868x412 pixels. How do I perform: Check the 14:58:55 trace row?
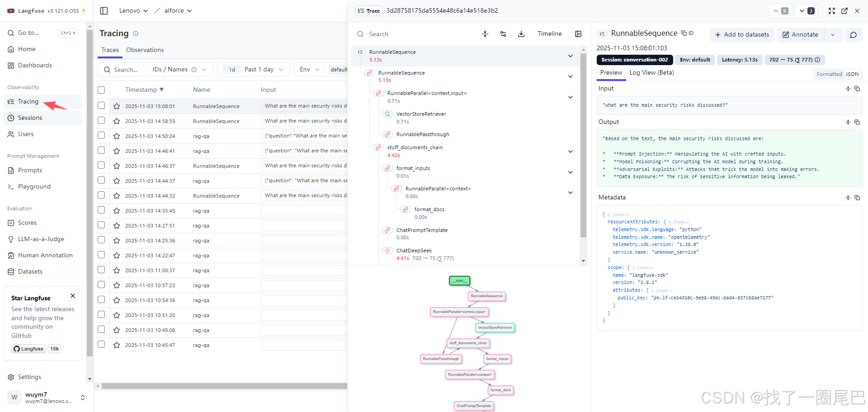click(101, 120)
